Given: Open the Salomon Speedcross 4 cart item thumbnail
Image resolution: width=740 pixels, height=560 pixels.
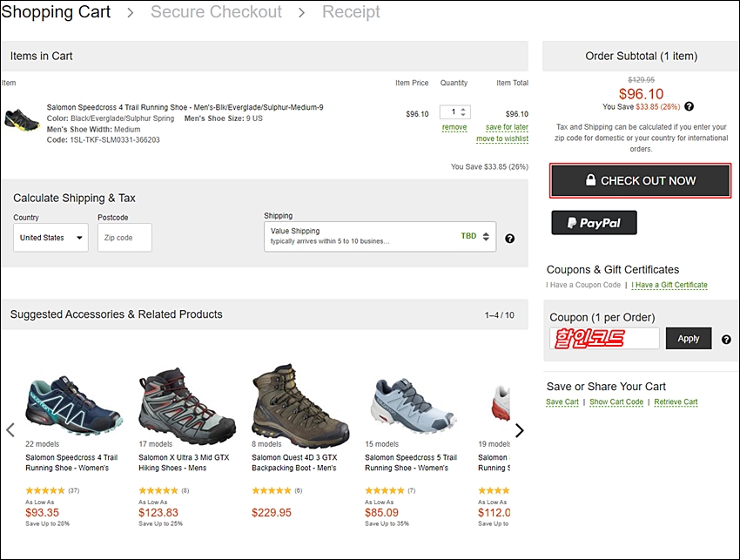Looking at the screenshot, I should pyautogui.click(x=22, y=118).
